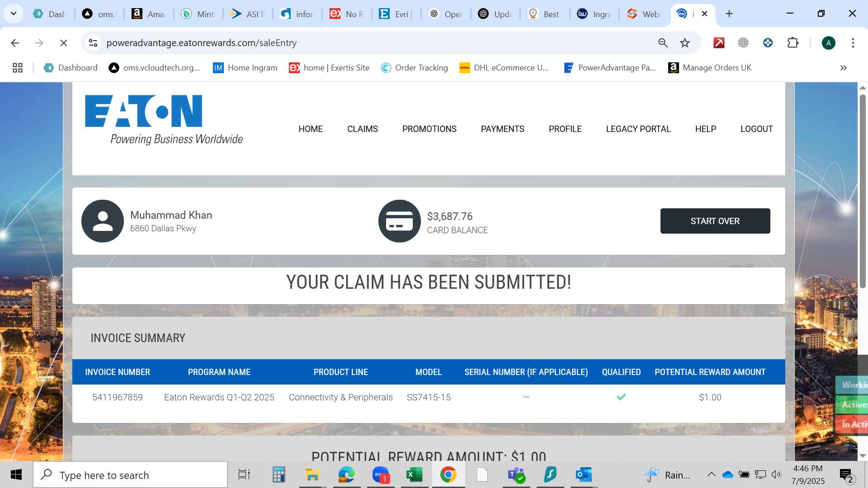Switch to the Ingram tab

(594, 14)
